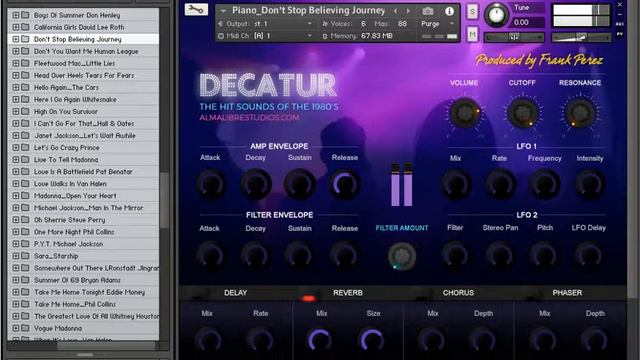Click LFO 1 Frequency knob
Screen dimensions: 640x360
[x=544, y=184]
